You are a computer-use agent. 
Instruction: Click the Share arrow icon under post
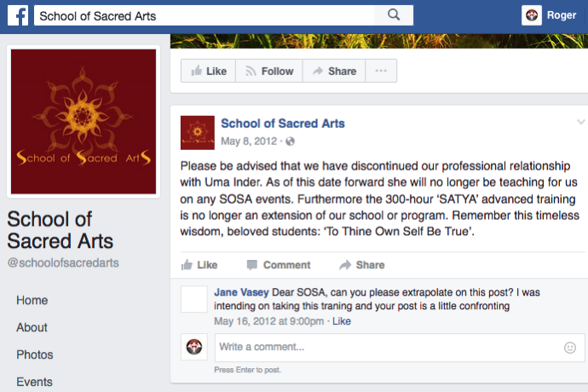[x=345, y=265]
